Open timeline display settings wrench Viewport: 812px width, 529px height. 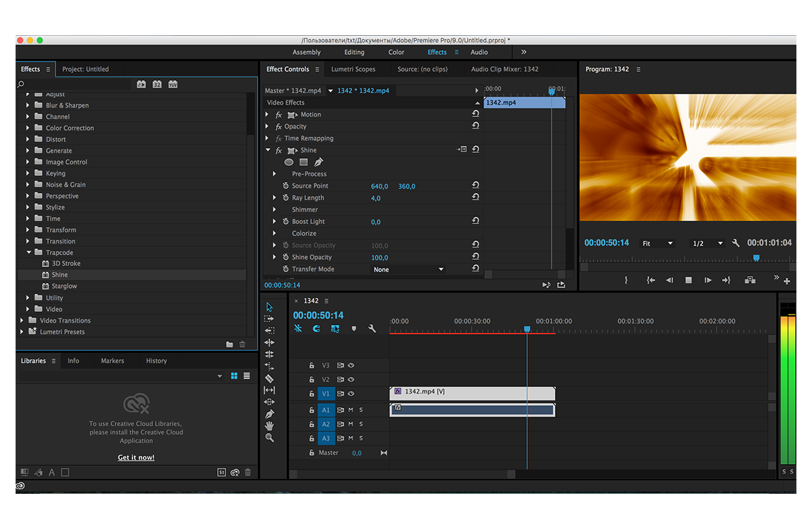point(371,329)
